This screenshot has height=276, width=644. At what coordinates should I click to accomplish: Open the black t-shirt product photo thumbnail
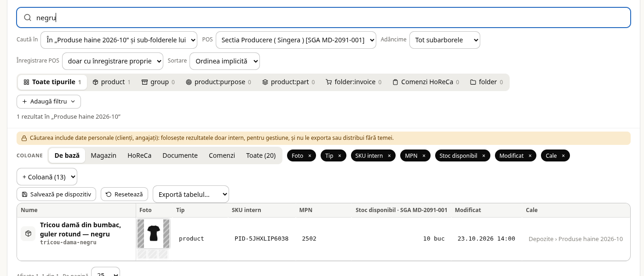154,234
